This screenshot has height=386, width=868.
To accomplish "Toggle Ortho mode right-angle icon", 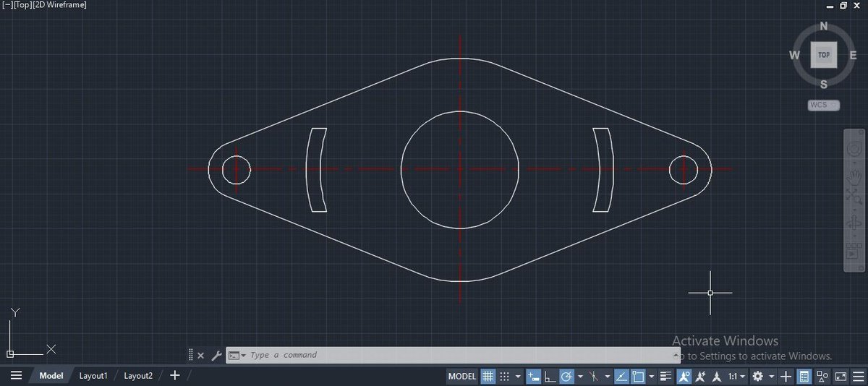I will (x=550, y=376).
